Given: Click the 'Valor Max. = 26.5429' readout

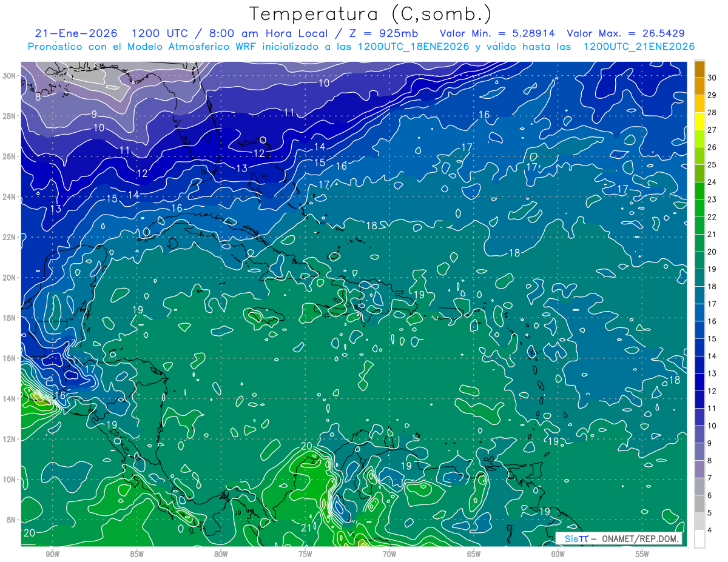Looking at the screenshot, I should (626, 33).
